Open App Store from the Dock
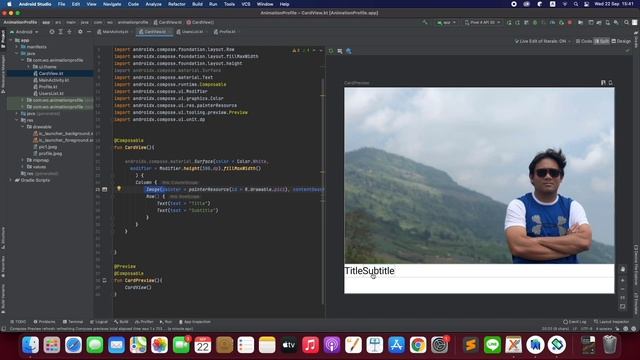Screen dimensions: 640x360 click(x=396, y=345)
